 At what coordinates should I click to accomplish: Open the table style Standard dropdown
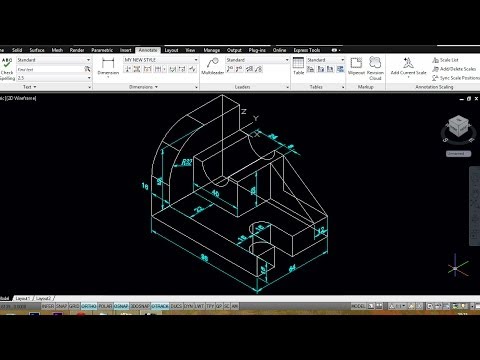342,60
